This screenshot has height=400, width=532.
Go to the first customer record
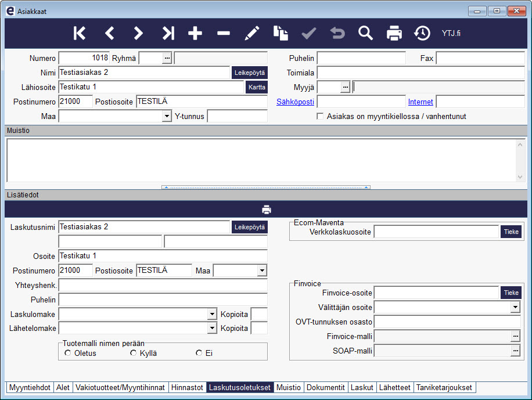point(80,33)
